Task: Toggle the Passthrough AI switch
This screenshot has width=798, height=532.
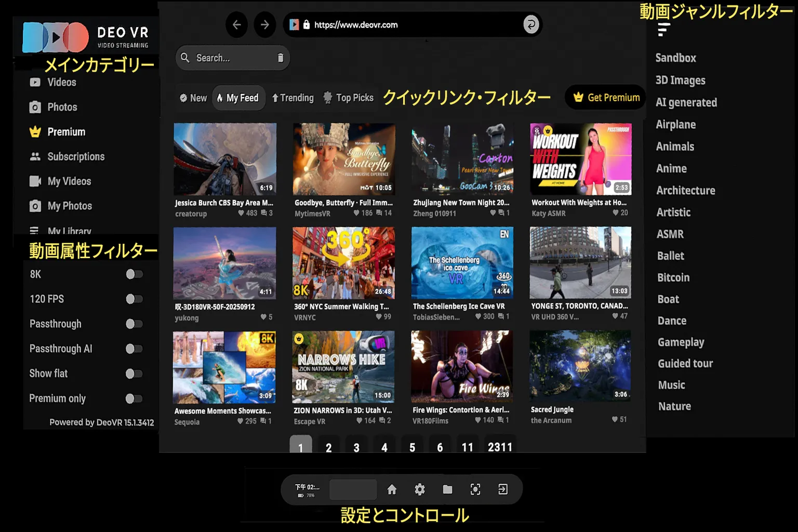Action: click(134, 349)
